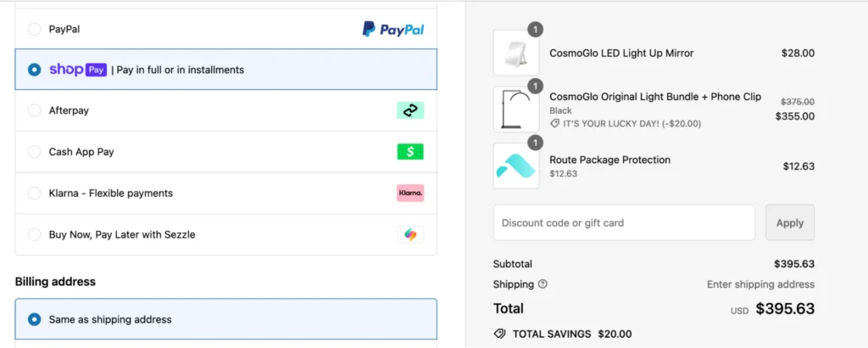Open the CosmoGlo LED Light Up Mirror thumbnail
The width and height of the screenshot is (868, 348).
pyautogui.click(x=516, y=53)
